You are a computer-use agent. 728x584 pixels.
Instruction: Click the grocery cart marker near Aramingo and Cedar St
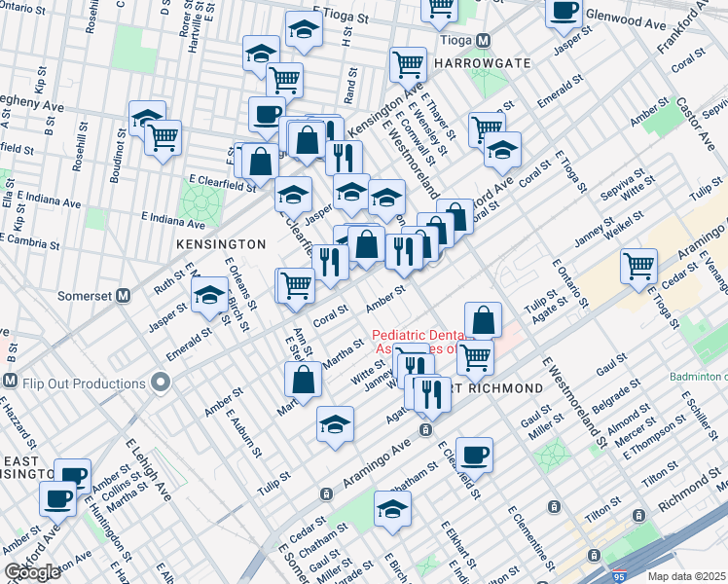click(638, 267)
